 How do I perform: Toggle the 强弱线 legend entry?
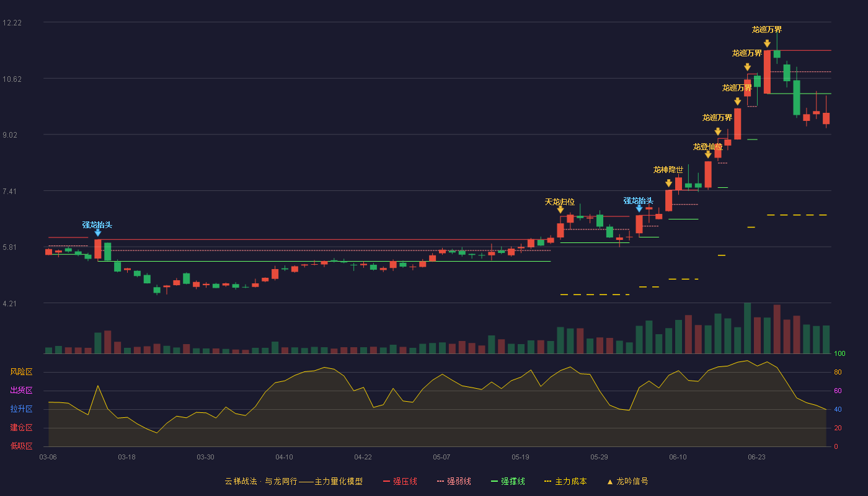tap(454, 481)
